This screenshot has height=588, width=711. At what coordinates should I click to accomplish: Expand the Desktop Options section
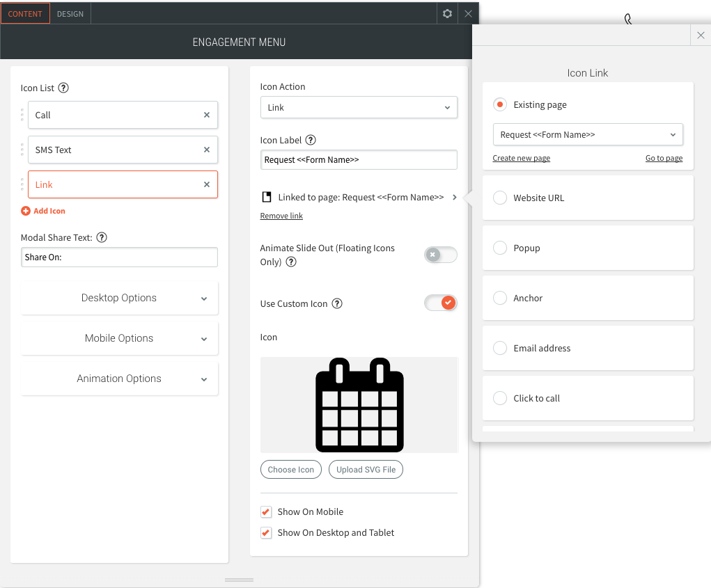point(119,298)
